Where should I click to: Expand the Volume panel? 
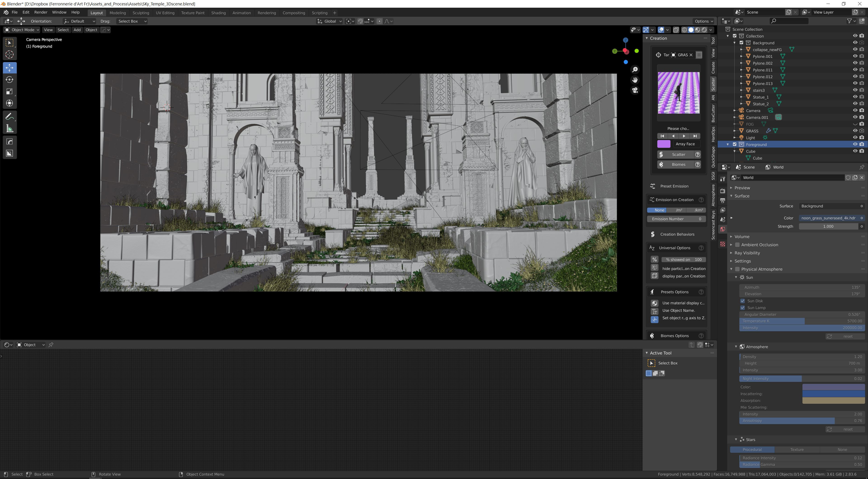pos(742,237)
